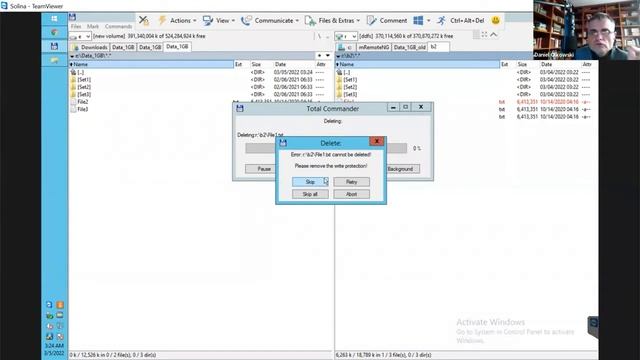Image resolution: width=640 pixels, height=360 pixels.
Task: Click the Comment toolbar item
Action: click(x=387, y=20)
